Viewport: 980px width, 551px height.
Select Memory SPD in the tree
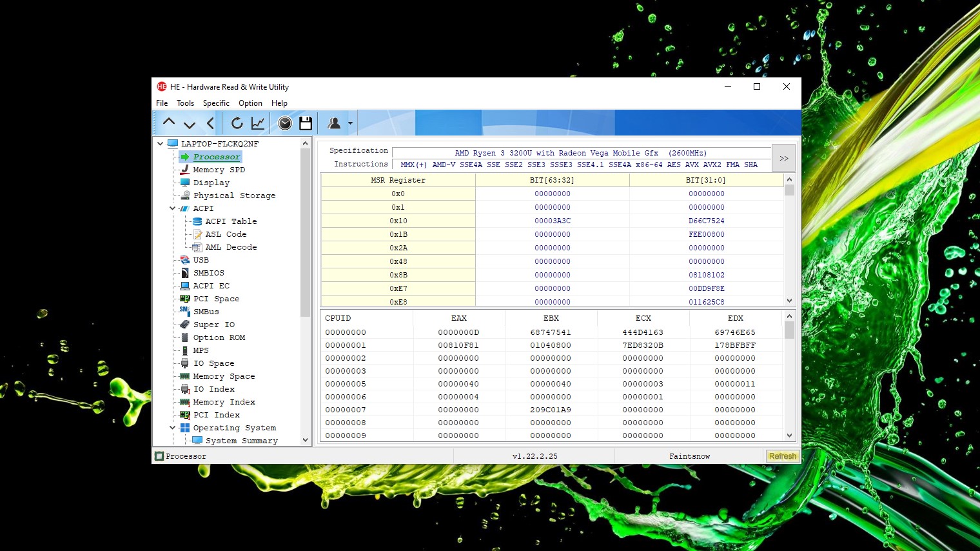219,170
